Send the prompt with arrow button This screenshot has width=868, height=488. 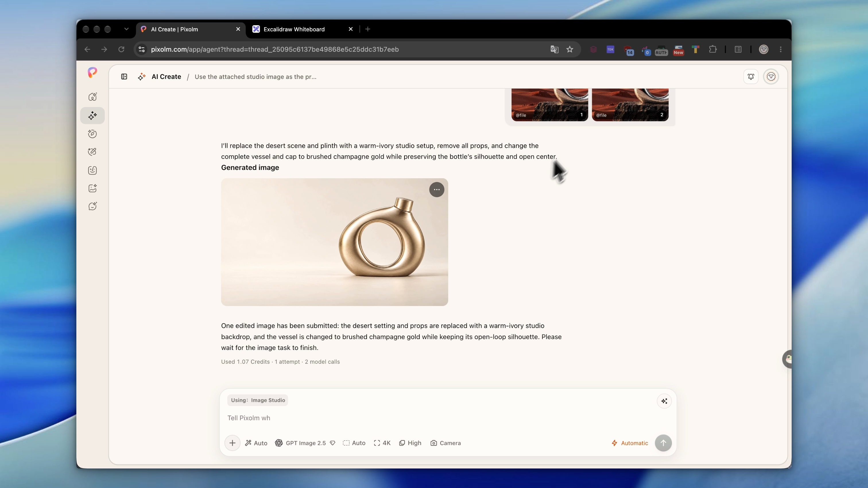click(663, 443)
